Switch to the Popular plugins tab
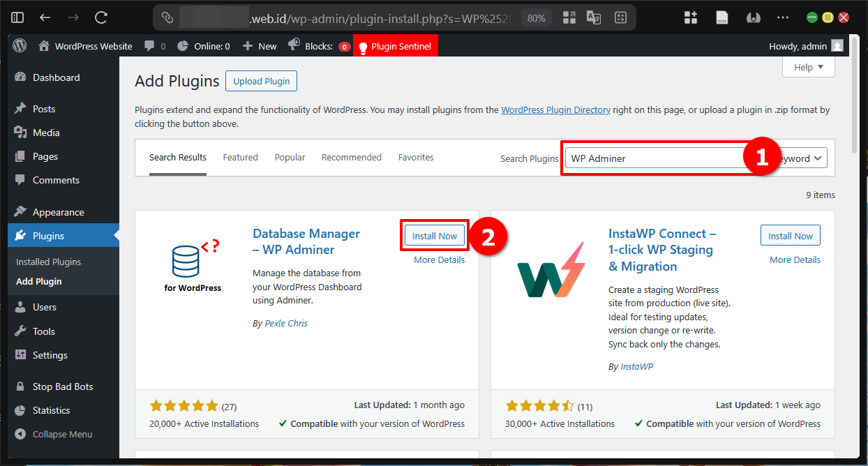Screen dimensions: 868x466 [290, 157]
